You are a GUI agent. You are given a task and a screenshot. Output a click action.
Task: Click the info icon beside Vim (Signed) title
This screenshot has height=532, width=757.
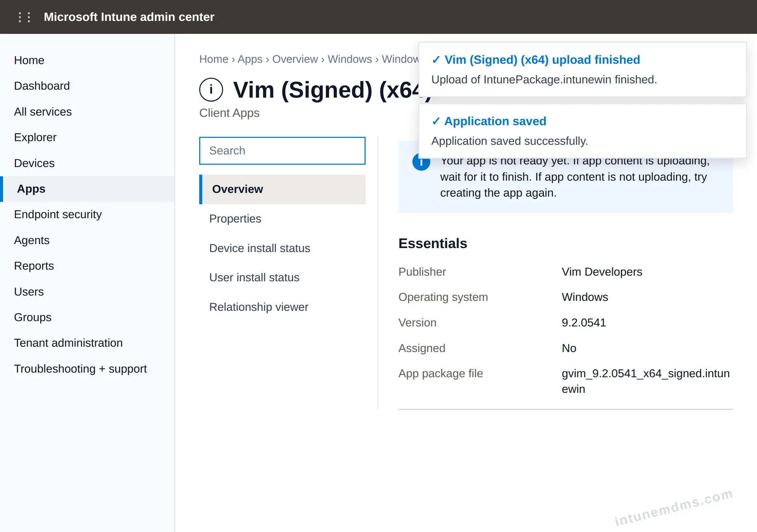[x=211, y=90]
